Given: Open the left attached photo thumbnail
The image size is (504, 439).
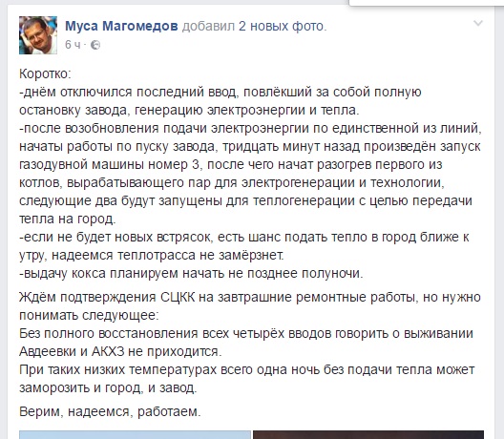Looking at the screenshot, I should (x=135, y=435).
